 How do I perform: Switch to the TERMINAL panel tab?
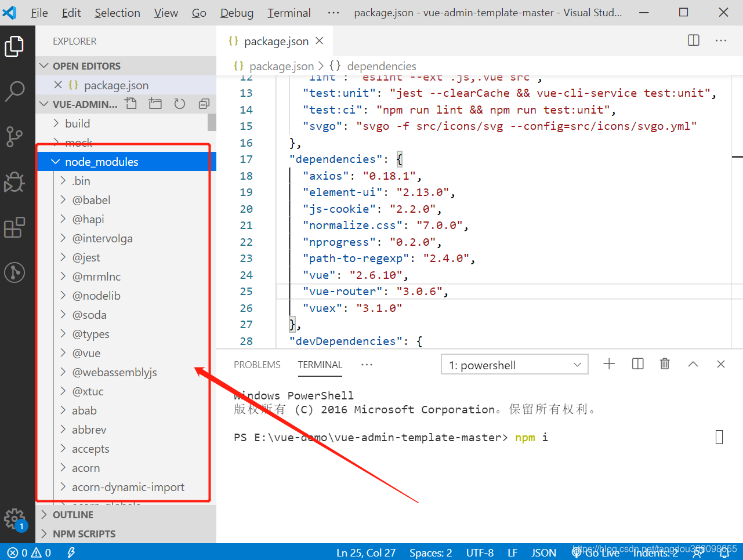[x=320, y=365]
